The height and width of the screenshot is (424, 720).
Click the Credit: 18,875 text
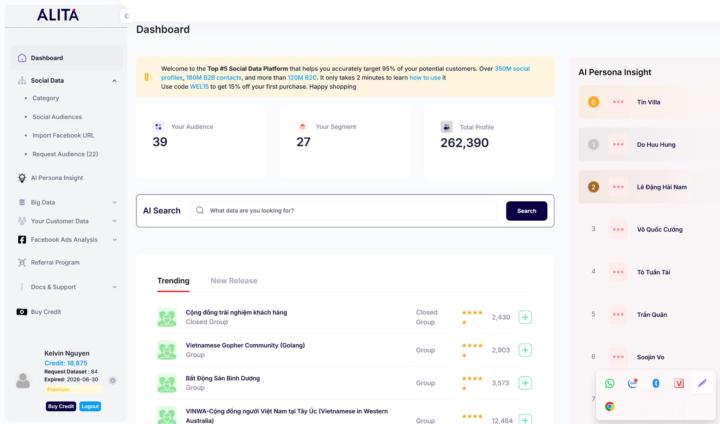66,363
